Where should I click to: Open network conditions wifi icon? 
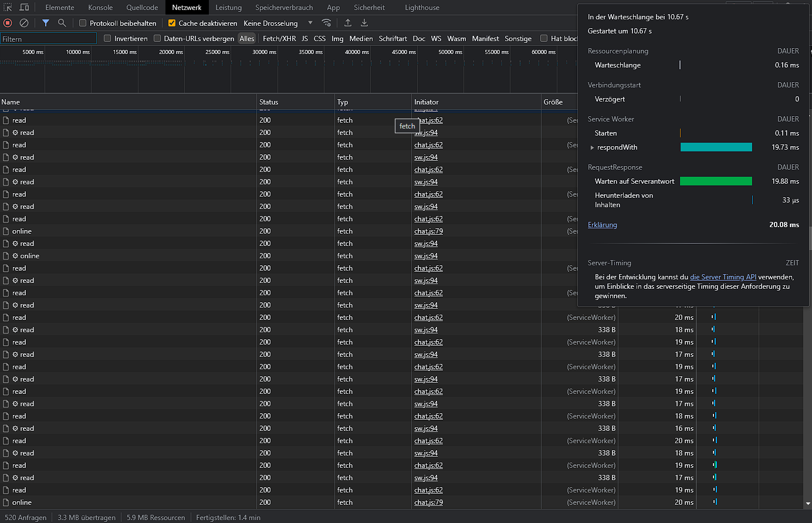[x=327, y=23]
